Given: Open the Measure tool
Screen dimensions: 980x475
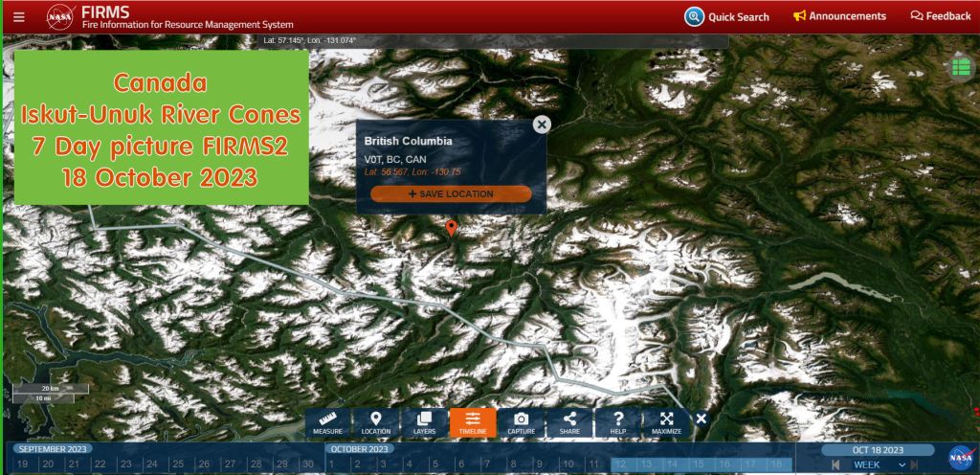Looking at the screenshot, I should tap(327, 422).
